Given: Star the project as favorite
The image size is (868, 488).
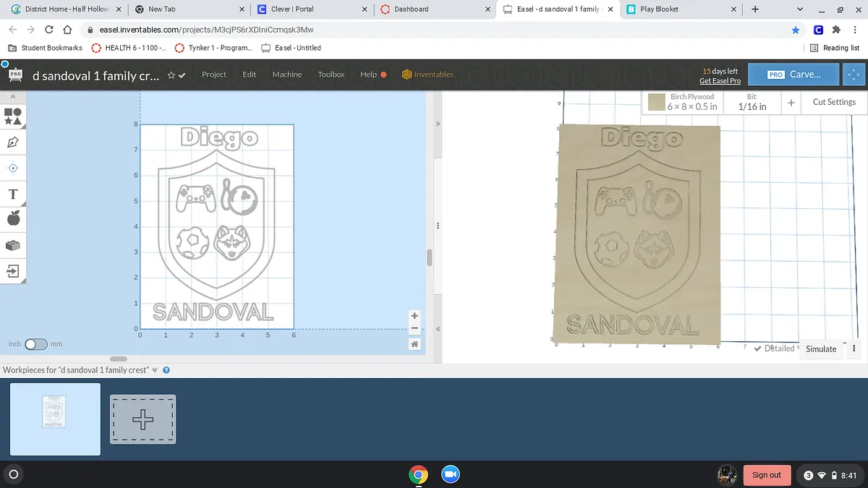Looking at the screenshot, I should tap(171, 75).
